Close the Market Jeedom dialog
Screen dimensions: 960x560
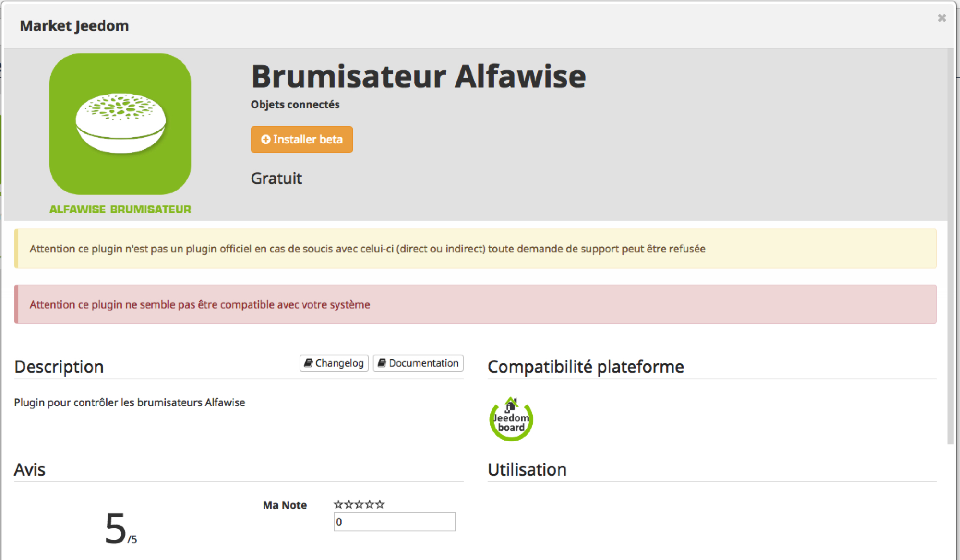pyautogui.click(x=942, y=18)
